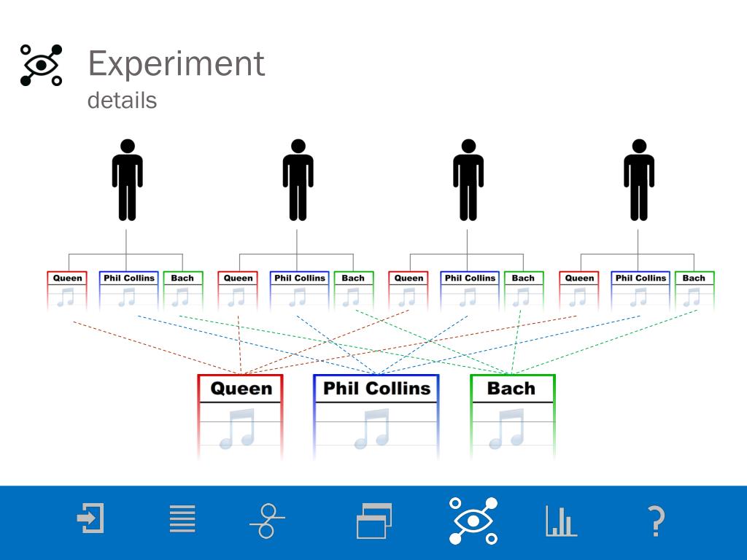The image size is (747, 560).
Task: Click small Bach box under rightmost person
Action: pyautogui.click(x=694, y=290)
